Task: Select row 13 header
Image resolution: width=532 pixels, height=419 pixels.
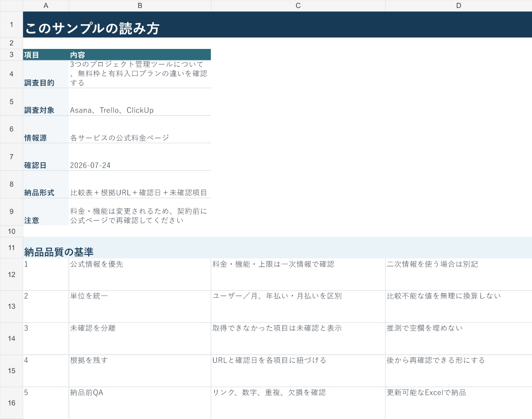Action: [11, 306]
